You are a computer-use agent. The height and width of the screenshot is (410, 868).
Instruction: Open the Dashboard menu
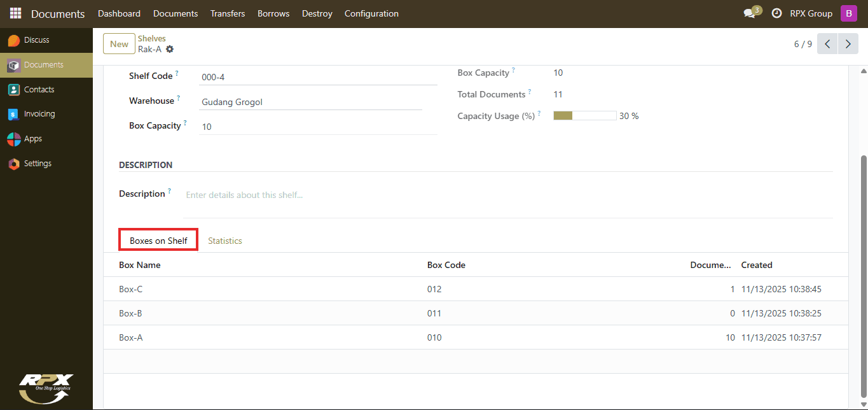(120, 13)
